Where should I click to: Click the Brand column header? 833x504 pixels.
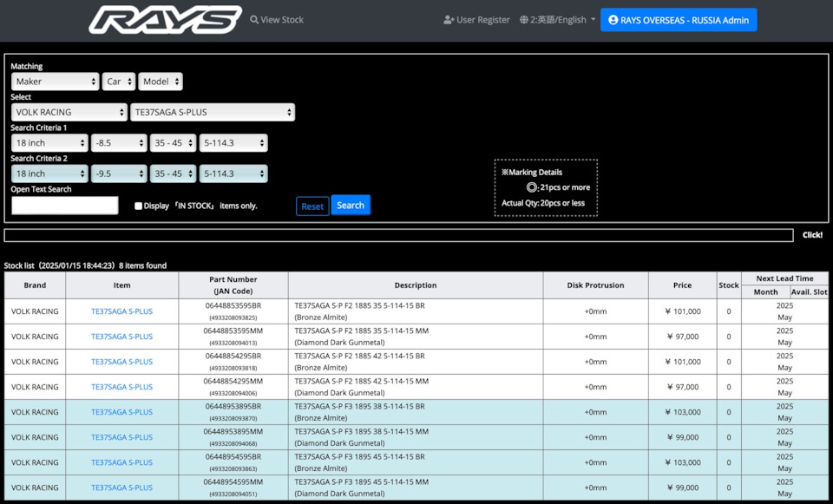35,285
